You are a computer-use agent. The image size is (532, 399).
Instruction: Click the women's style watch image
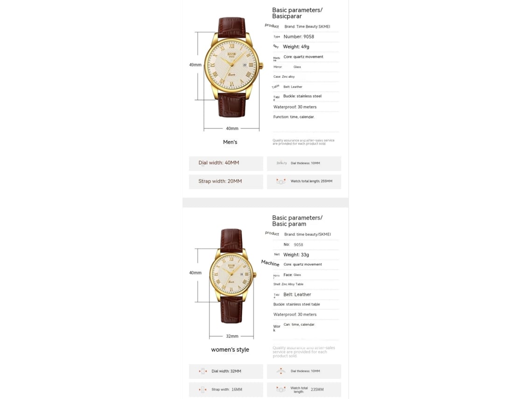232,276
